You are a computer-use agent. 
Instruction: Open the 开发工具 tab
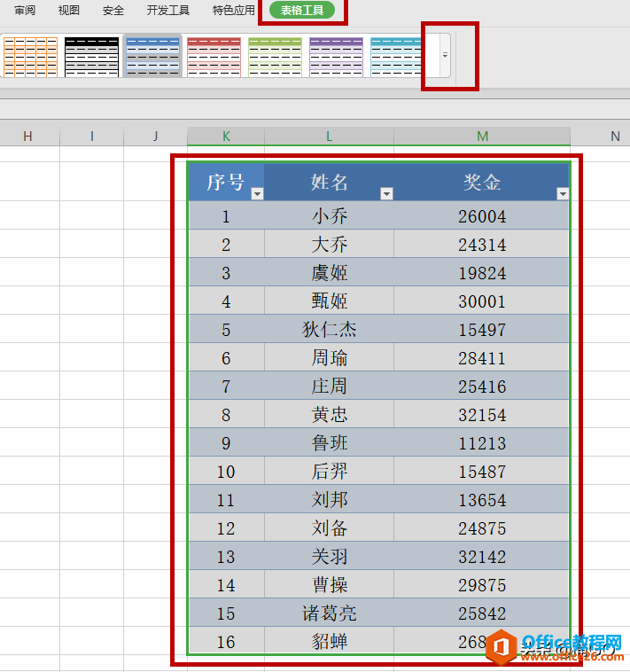tap(167, 10)
